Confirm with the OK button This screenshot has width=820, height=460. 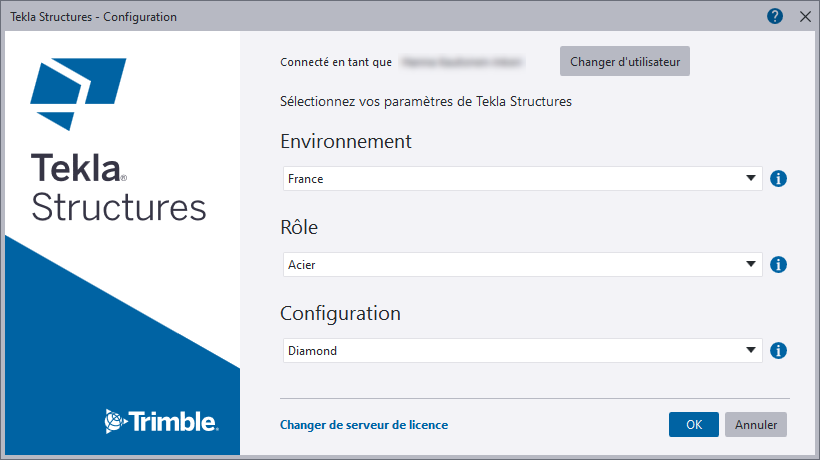[x=694, y=424]
